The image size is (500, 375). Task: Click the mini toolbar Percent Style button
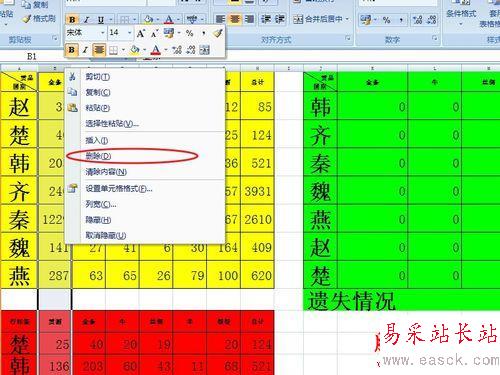tap(189, 33)
